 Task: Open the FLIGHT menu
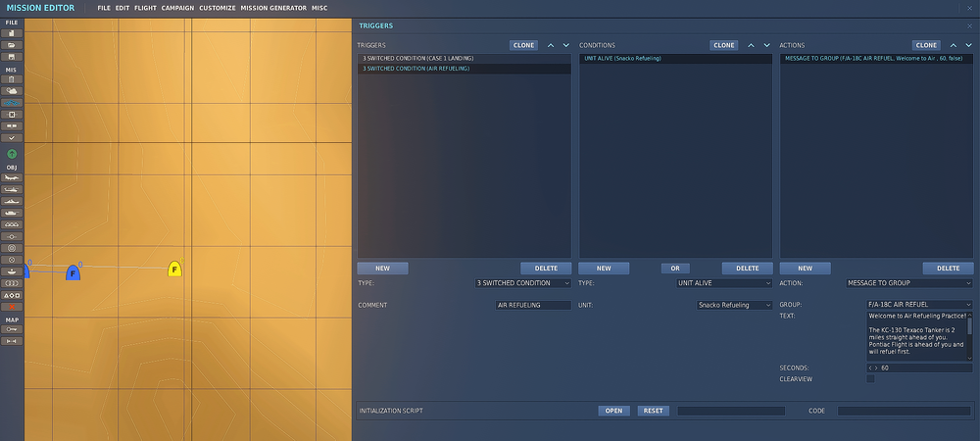tap(145, 8)
